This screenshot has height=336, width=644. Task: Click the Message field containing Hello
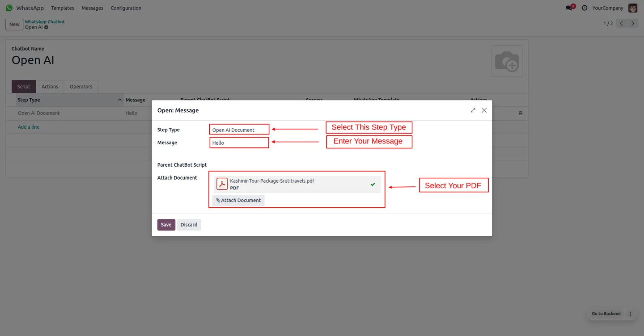point(239,143)
